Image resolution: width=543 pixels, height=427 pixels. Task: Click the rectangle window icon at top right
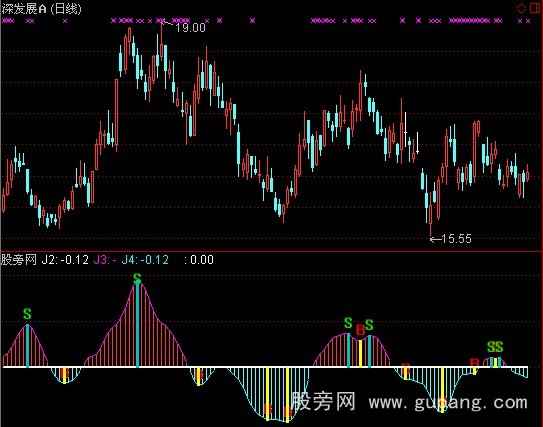[536, 8]
